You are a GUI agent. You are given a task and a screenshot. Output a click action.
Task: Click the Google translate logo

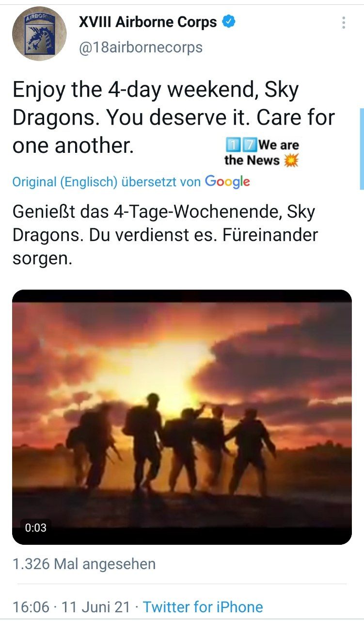[x=227, y=181]
